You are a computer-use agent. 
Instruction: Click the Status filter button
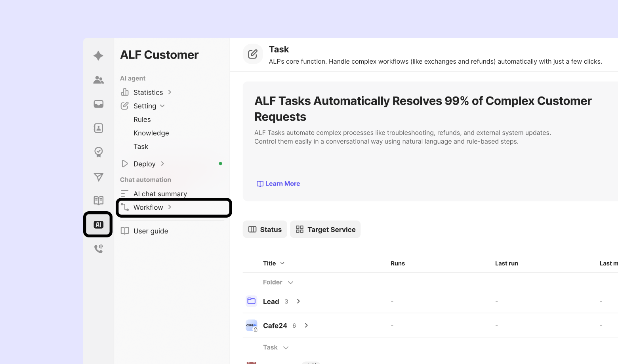(x=265, y=229)
